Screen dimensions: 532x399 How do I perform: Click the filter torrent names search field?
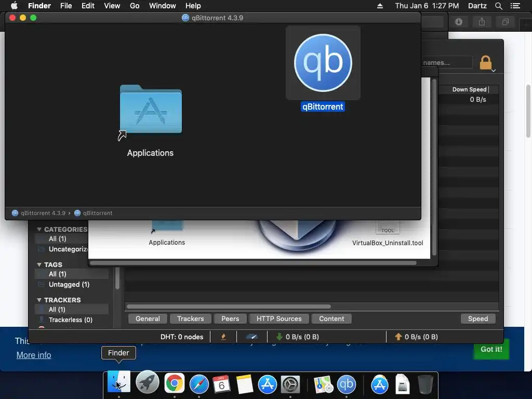(x=446, y=62)
